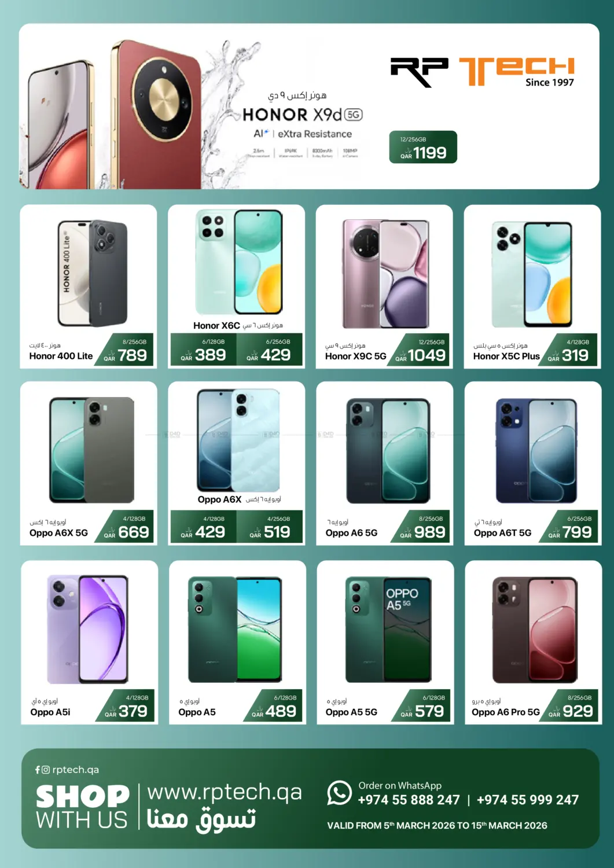Click WhatsApp number +974 55 999 247
The image size is (614, 868).
[x=527, y=800]
